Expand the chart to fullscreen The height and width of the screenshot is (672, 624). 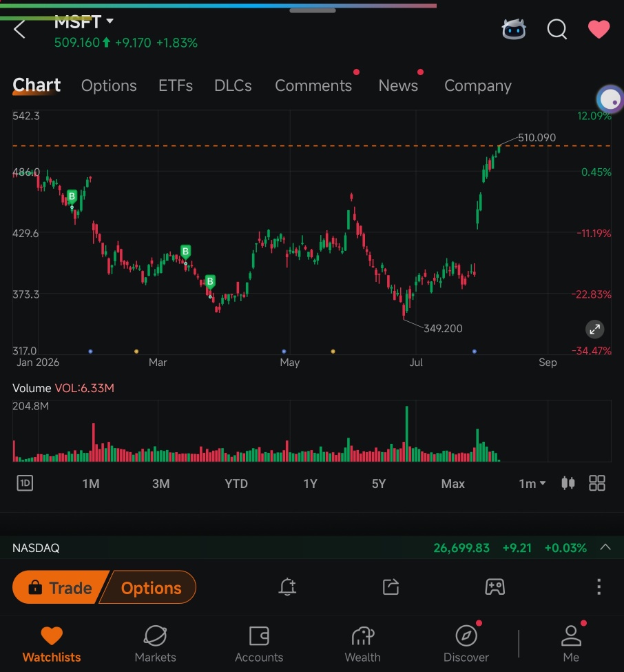point(594,329)
